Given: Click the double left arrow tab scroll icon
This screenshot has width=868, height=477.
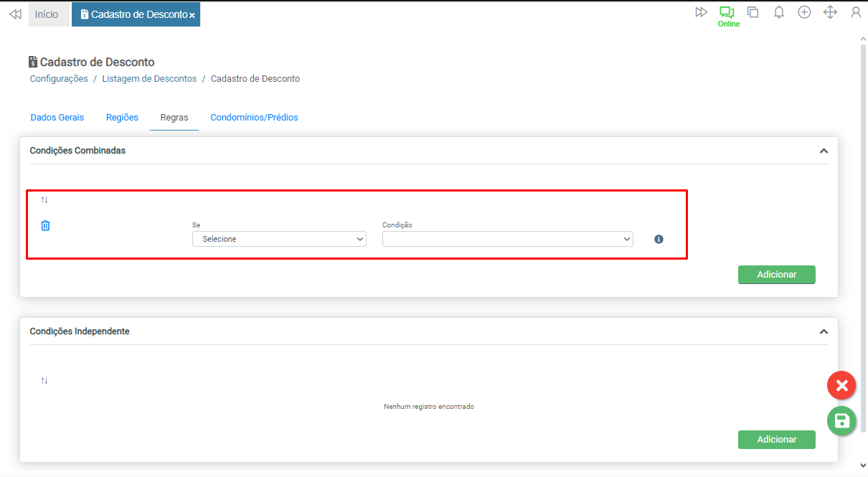Looking at the screenshot, I should coord(15,14).
